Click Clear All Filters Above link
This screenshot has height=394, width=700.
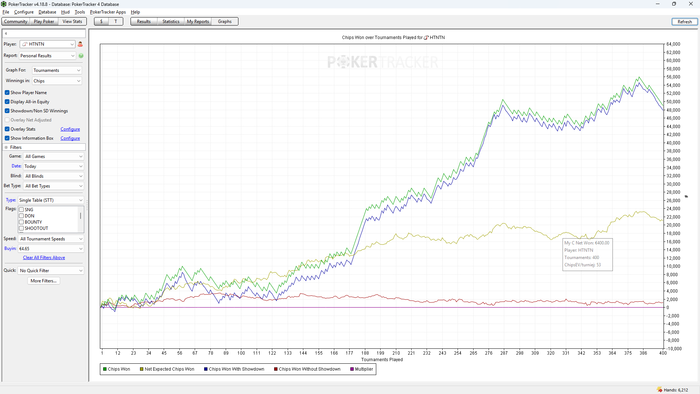click(44, 257)
